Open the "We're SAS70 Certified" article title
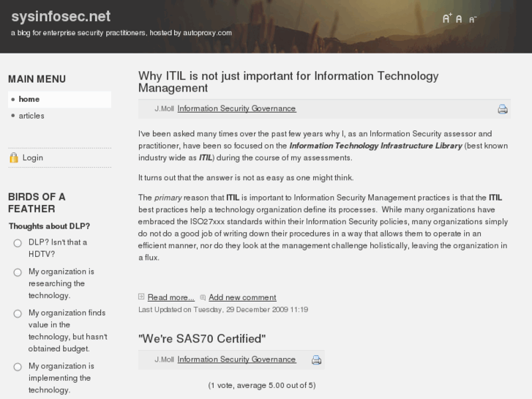 coord(201,338)
